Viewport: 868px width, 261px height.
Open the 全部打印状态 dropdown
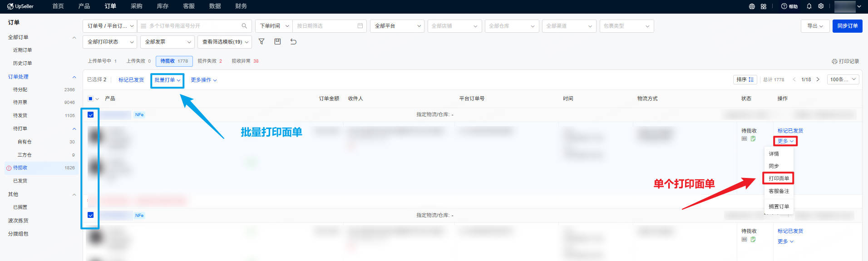tap(110, 42)
